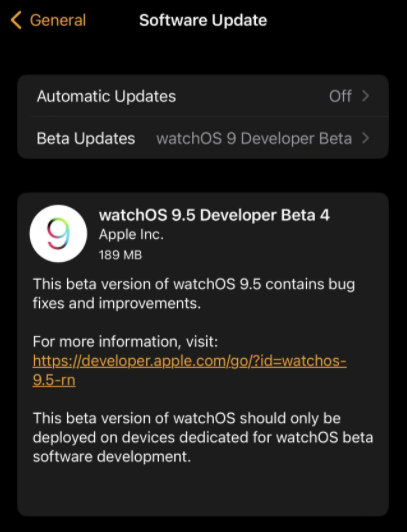The height and width of the screenshot is (532, 407).
Task: Click the Automatic Updates label text
Action: point(106,96)
